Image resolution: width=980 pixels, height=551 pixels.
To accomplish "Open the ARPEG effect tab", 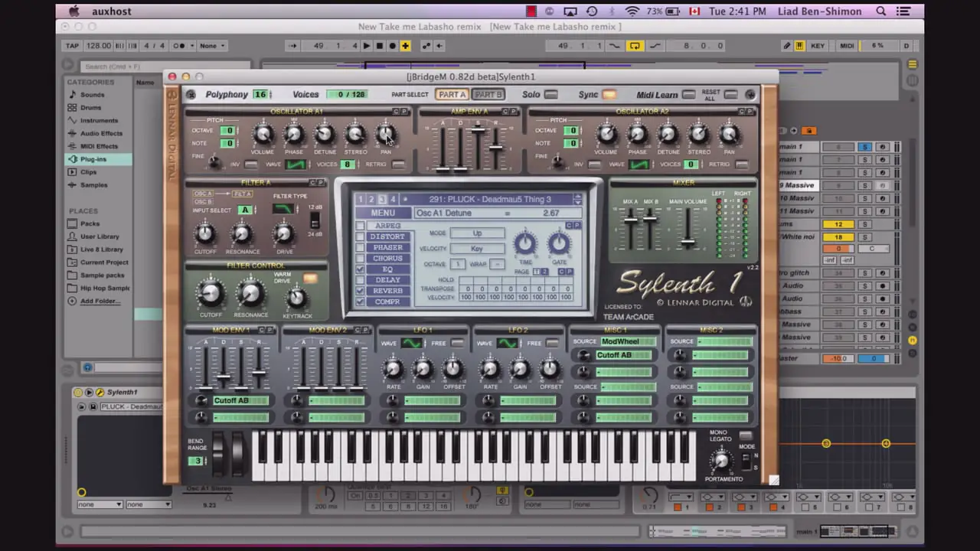I will click(387, 226).
